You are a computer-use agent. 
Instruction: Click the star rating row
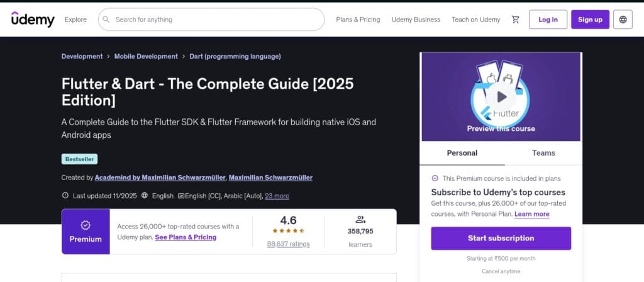pyautogui.click(x=288, y=231)
